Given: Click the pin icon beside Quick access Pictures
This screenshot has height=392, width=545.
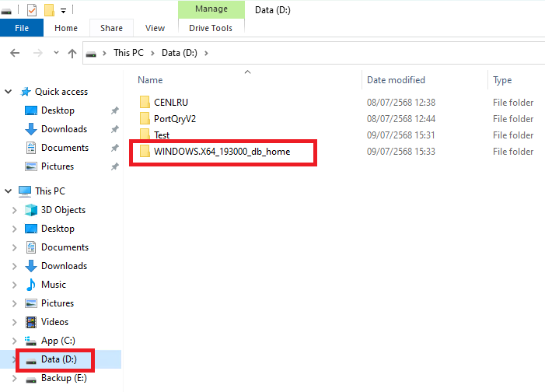Looking at the screenshot, I should coord(115,166).
